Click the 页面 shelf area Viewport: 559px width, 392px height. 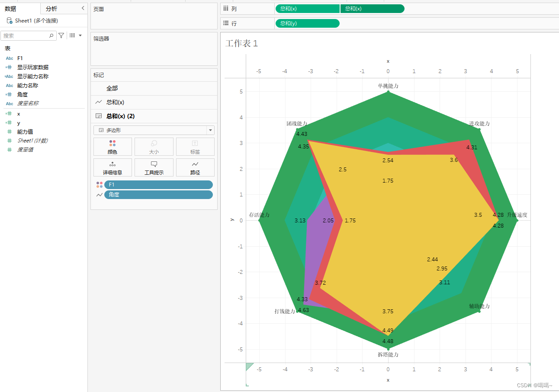(x=154, y=16)
